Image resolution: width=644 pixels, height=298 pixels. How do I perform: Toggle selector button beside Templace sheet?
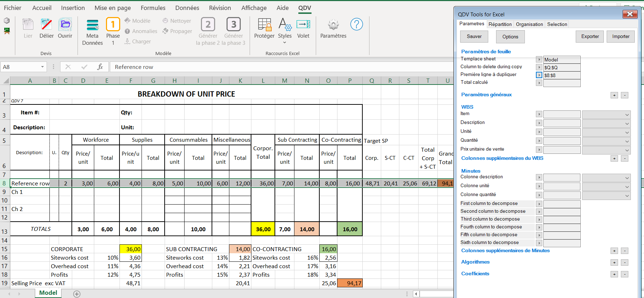click(x=539, y=60)
